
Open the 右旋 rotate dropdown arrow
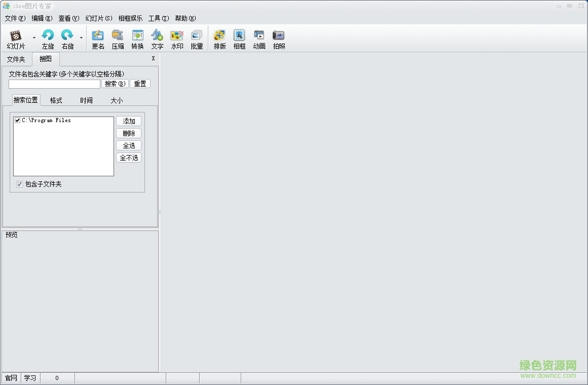click(x=81, y=38)
